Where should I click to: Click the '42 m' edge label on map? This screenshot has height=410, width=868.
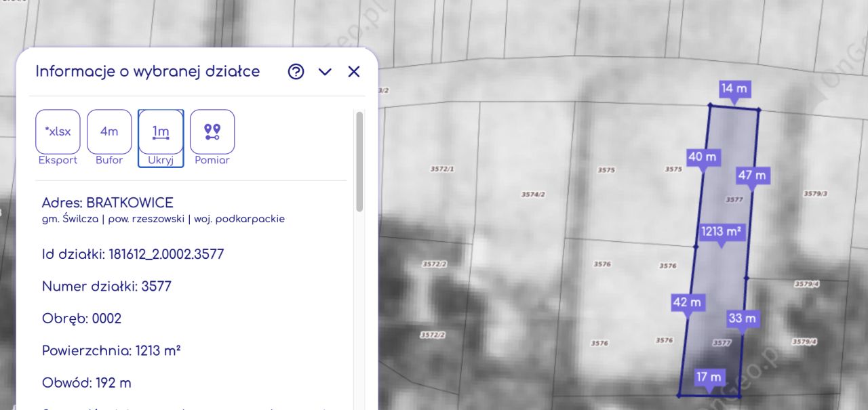pos(688,302)
